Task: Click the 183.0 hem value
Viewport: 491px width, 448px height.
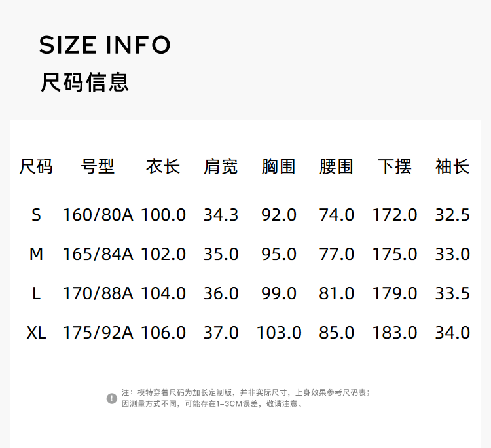Action: 395,333
